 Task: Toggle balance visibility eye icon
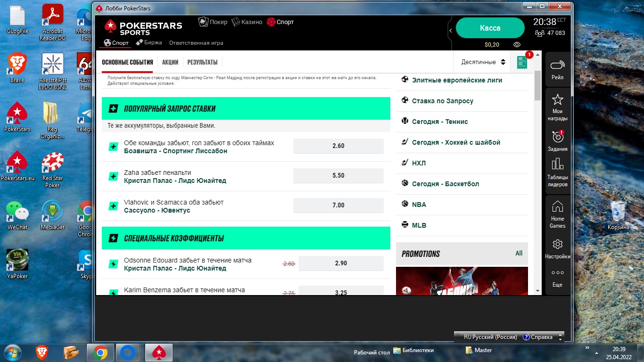coord(517,45)
